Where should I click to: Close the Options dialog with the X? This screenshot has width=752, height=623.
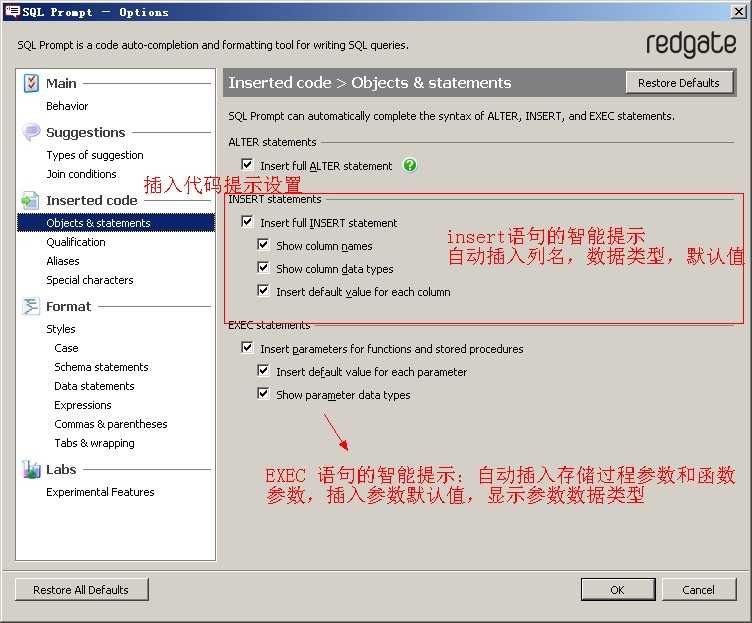[739, 12]
